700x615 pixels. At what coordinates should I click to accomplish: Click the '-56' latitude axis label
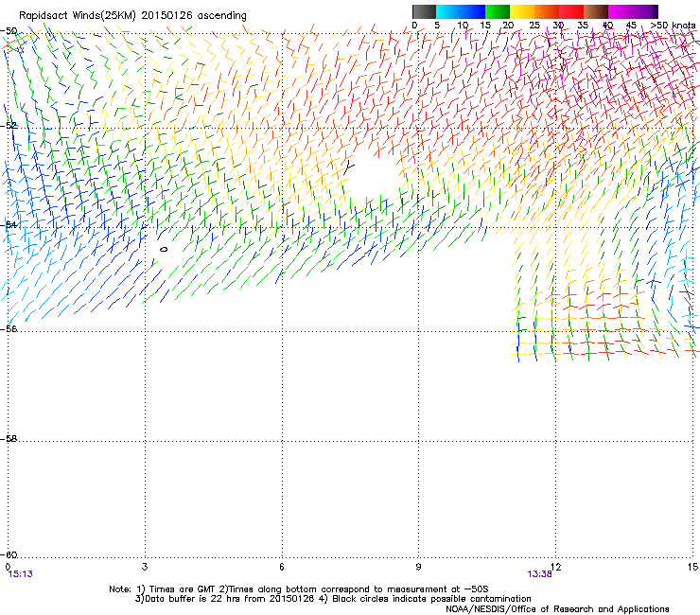click(x=9, y=329)
